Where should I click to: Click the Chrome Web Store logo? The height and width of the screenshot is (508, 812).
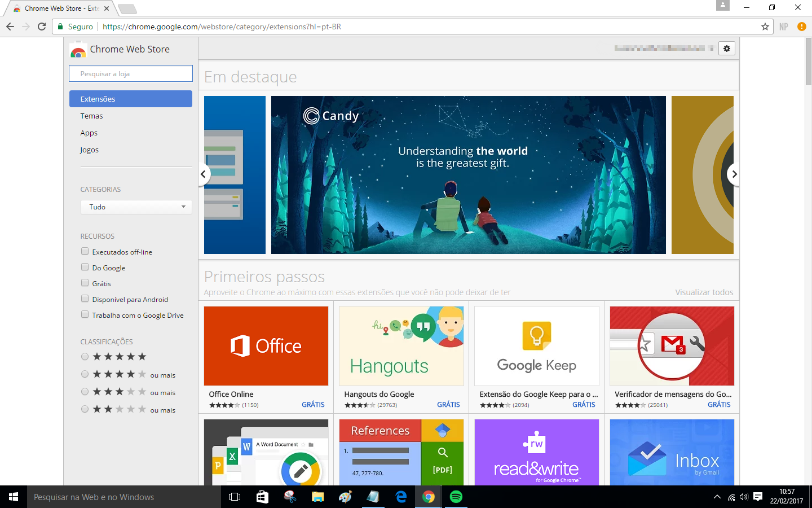click(x=78, y=50)
